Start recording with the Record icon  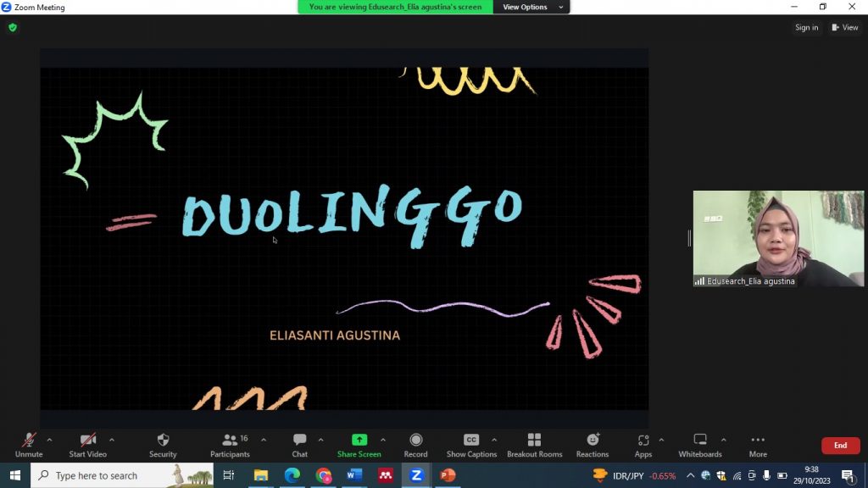(415, 441)
